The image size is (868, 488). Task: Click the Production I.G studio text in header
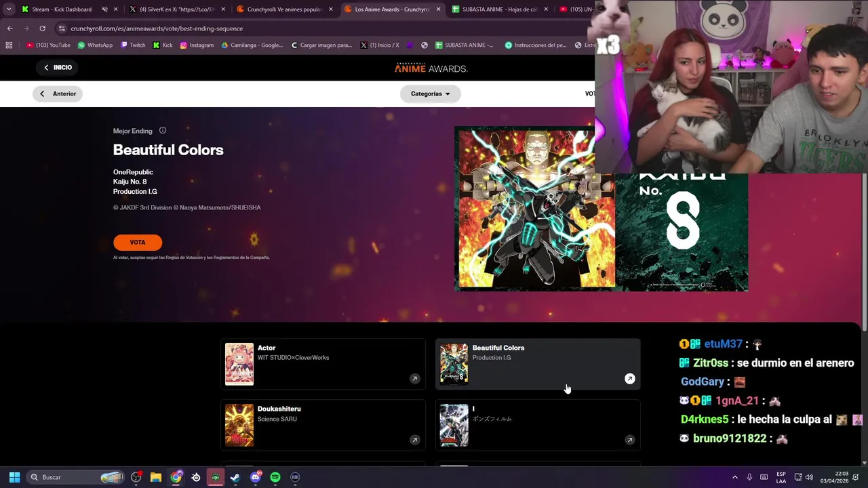click(135, 192)
